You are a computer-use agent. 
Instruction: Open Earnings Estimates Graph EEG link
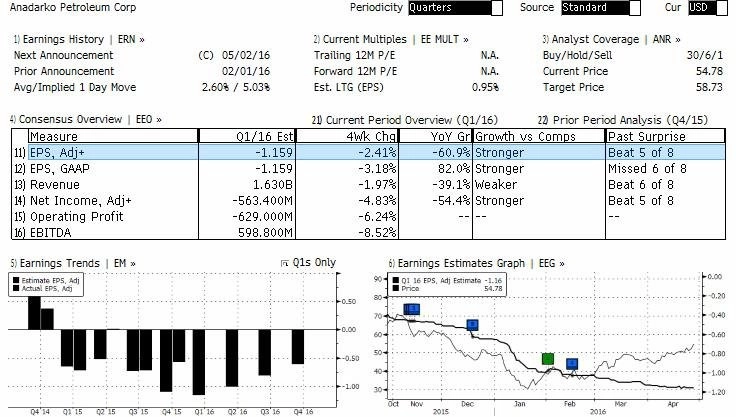pyautogui.click(x=476, y=263)
